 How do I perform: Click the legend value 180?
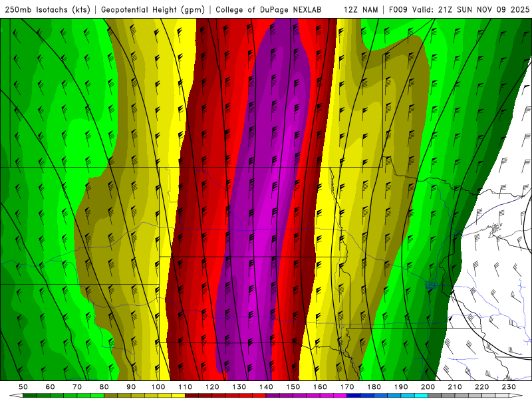coord(374,387)
